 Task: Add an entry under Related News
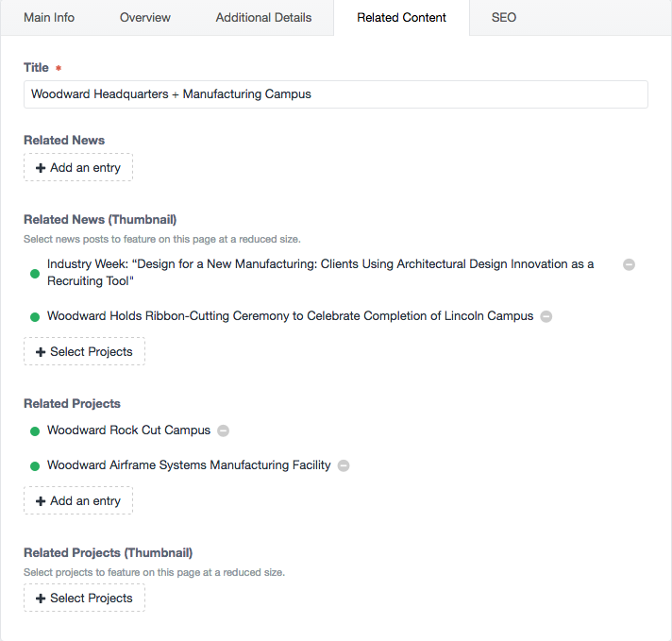tap(78, 167)
